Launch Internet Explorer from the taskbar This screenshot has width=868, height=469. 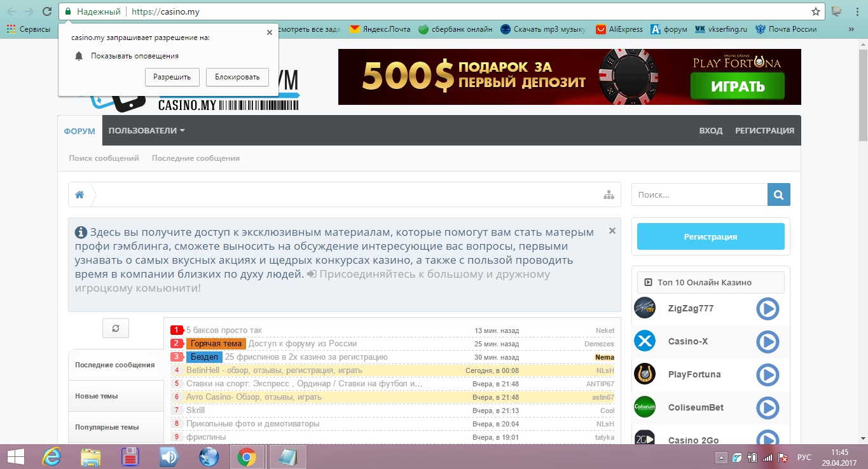tap(52, 457)
